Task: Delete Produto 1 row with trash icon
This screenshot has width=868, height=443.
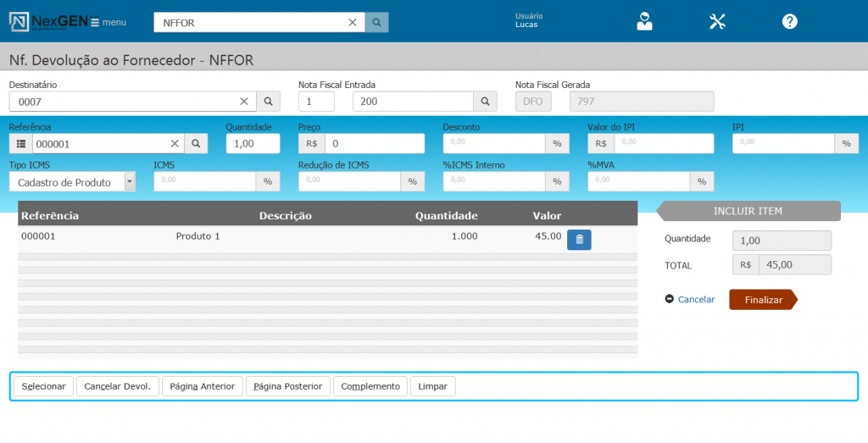Action: (x=579, y=240)
